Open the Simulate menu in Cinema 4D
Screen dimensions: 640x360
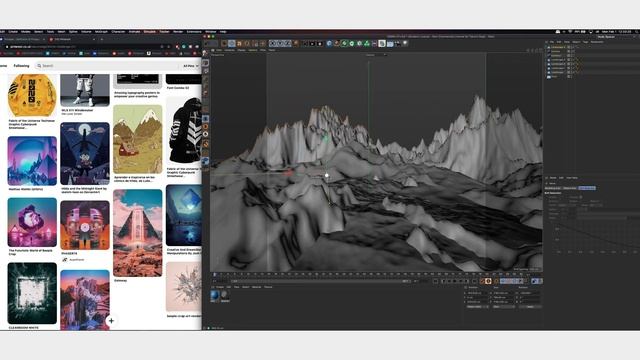149,31
